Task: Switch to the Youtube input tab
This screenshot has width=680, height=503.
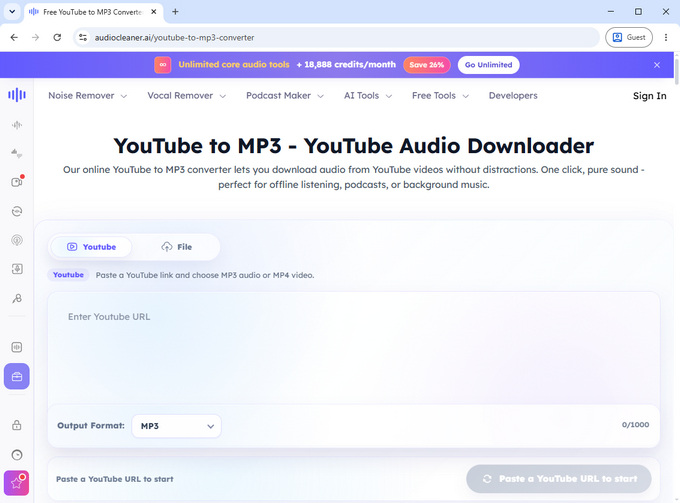Action: [x=92, y=247]
